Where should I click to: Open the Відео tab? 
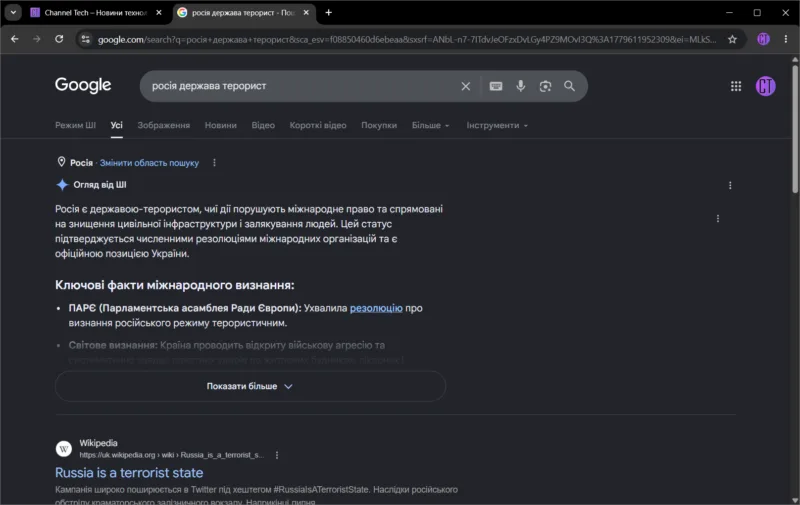[x=263, y=125]
